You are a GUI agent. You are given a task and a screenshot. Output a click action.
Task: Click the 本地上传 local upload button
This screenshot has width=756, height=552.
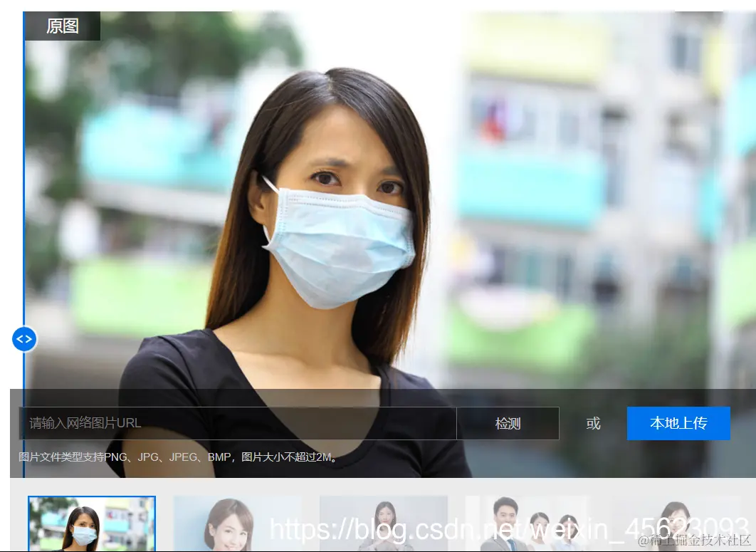pyautogui.click(x=678, y=423)
